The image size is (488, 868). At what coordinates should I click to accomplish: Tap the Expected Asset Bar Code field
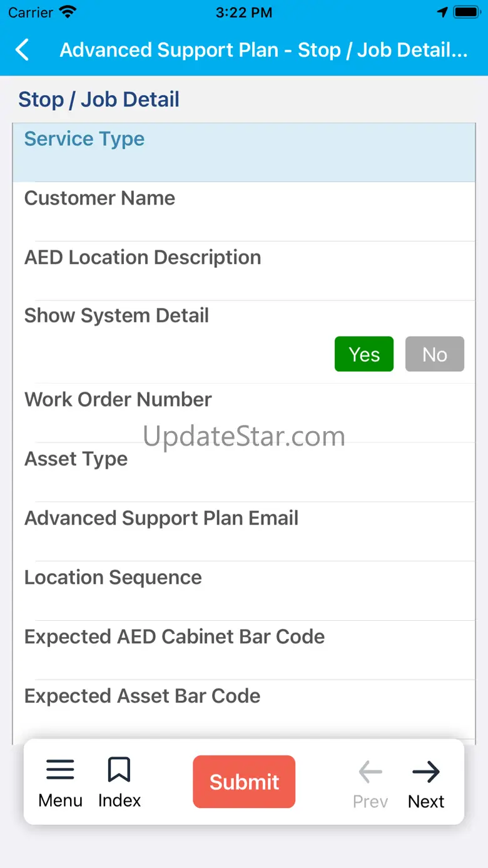click(x=244, y=708)
